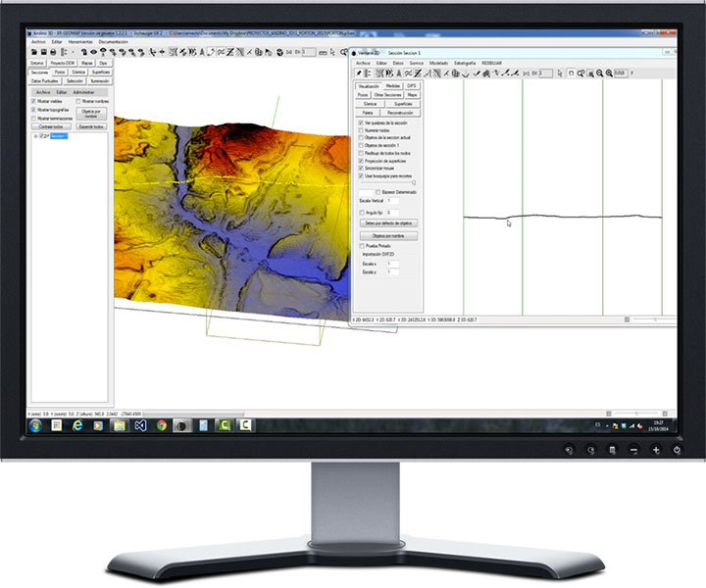Click the text A tool in section window toolbar

(x=399, y=73)
